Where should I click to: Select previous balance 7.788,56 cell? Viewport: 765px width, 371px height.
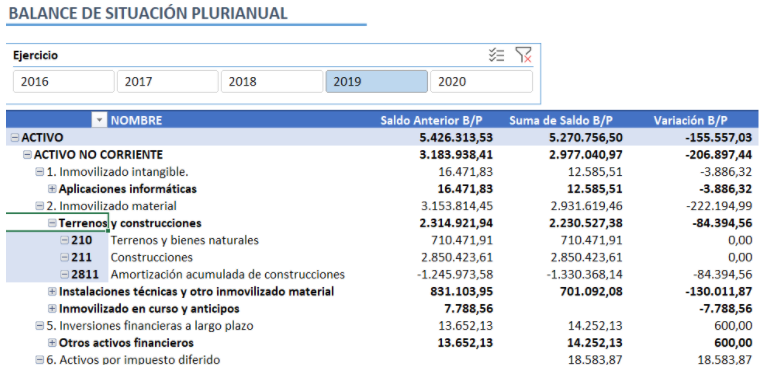coord(468,309)
